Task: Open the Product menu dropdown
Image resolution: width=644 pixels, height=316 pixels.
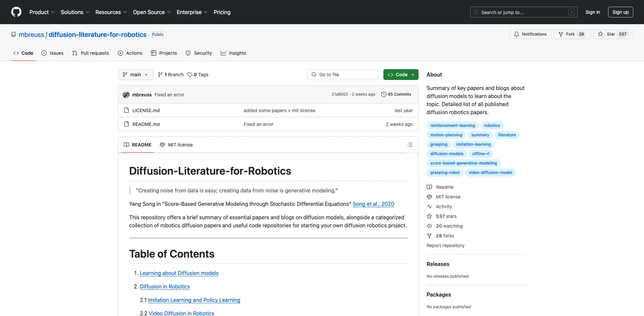Action: pos(42,12)
